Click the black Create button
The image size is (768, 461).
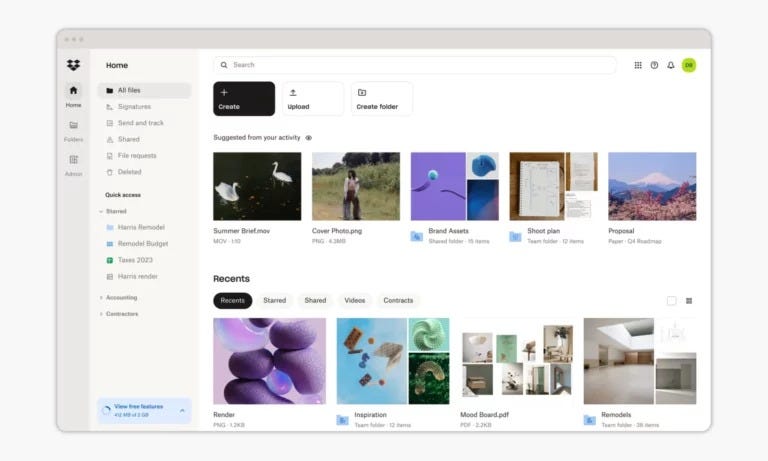(244, 98)
